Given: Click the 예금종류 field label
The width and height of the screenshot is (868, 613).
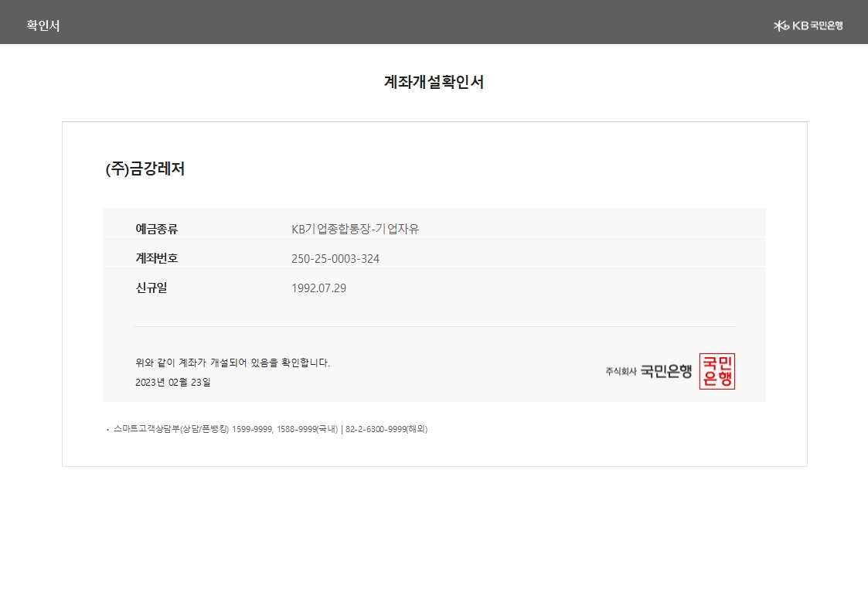Looking at the screenshot, I should pos(157,229).
